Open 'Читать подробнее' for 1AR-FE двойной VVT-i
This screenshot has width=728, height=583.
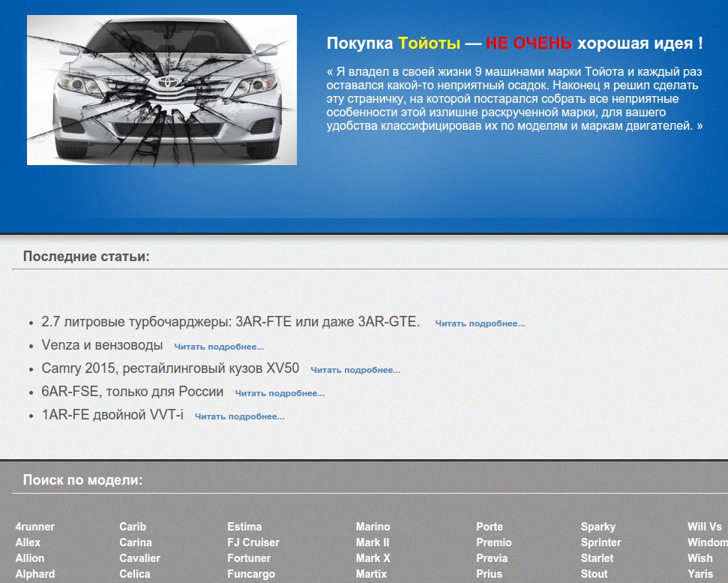point(239,416)
